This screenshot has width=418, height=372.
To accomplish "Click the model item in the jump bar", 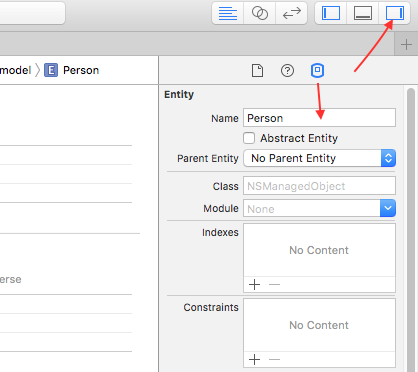I will pyautogui.click(x=15, y=70).
